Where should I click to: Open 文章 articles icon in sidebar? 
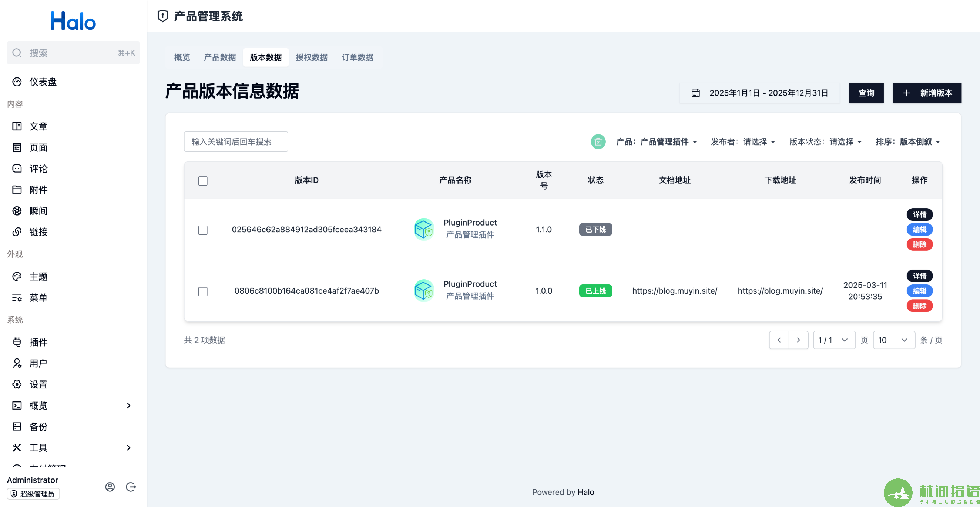pyautogui.click(x=17, y=126)
